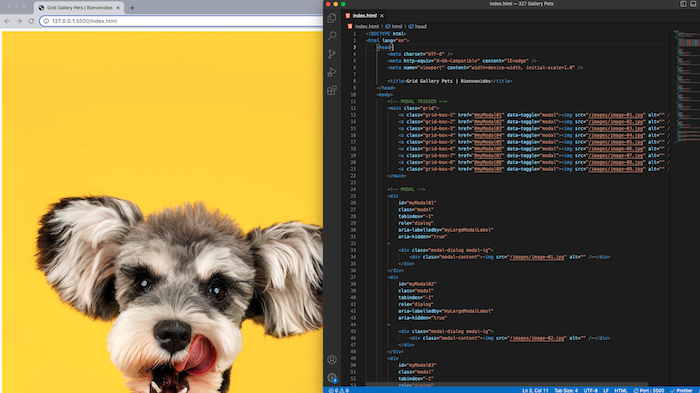Click the id="myModal03" attribute line

[417, 365]
